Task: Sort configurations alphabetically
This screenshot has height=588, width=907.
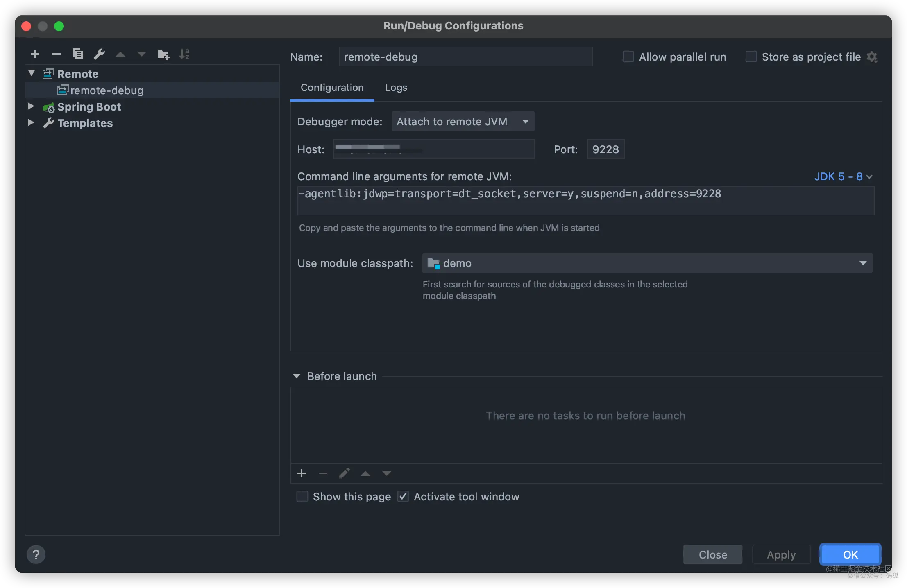Action: (184, 54)
